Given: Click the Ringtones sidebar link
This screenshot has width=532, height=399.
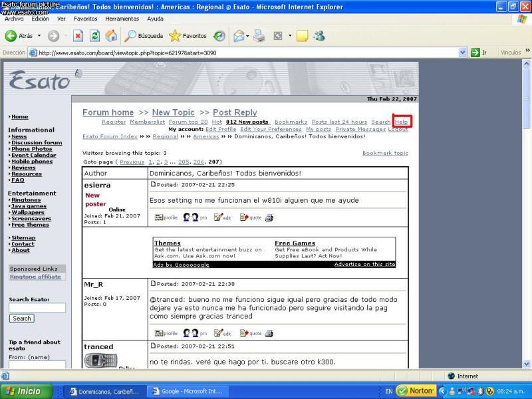Looking at the screenshot, I should 26,200.
